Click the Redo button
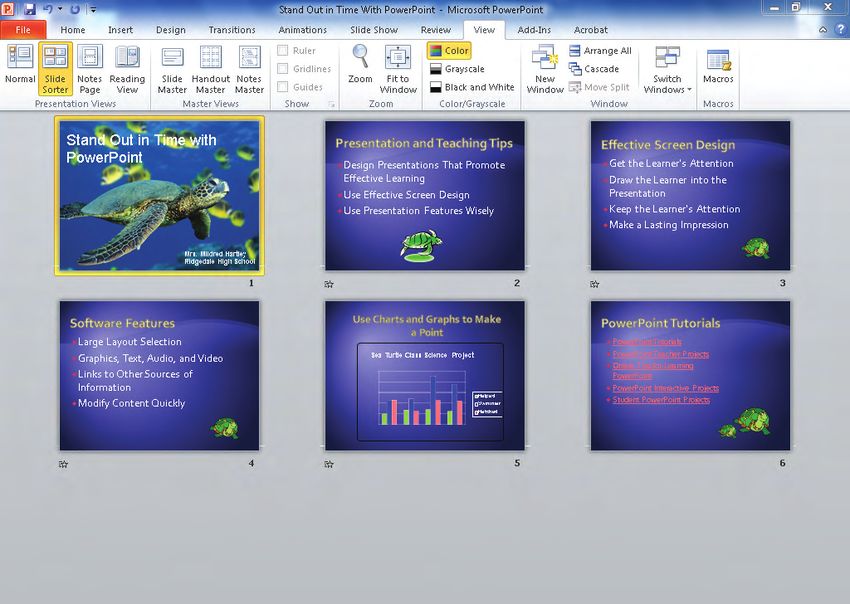 point(75,9)
